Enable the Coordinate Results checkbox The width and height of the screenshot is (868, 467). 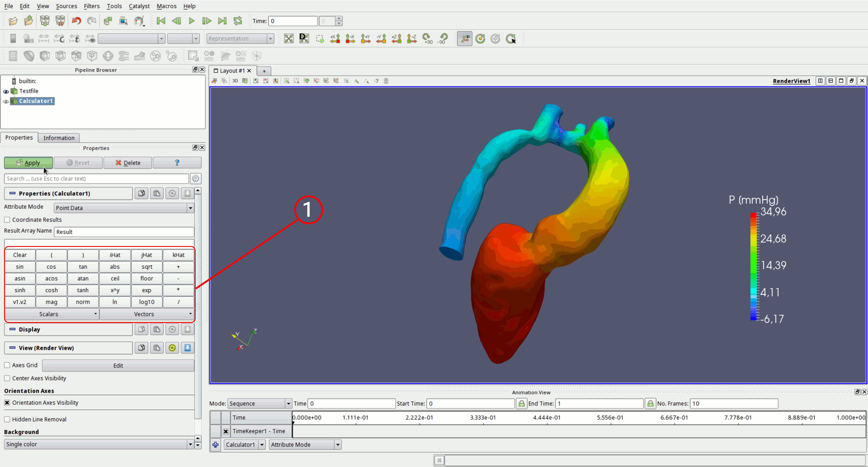pyautogui.click(x=7, y=220)
